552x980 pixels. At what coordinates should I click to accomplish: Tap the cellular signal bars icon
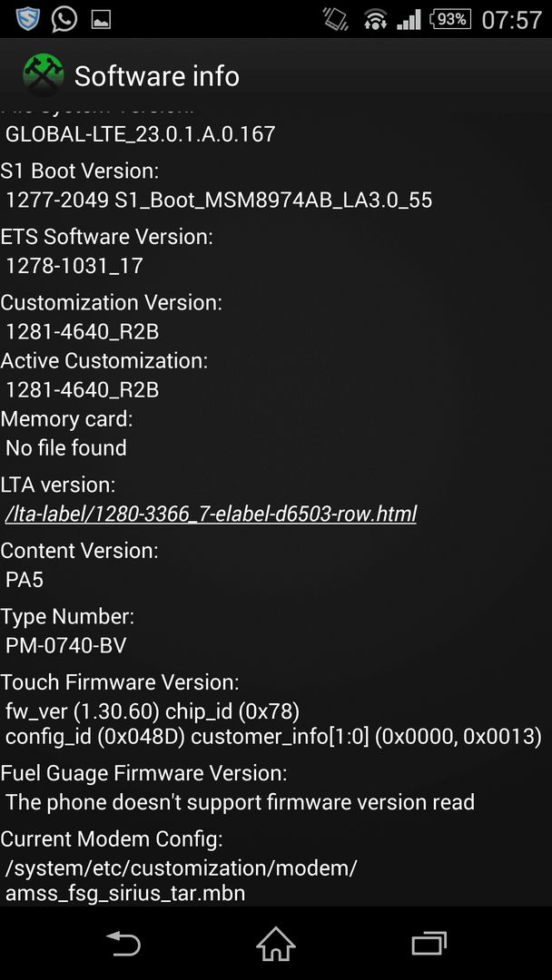tap(409, 19)
